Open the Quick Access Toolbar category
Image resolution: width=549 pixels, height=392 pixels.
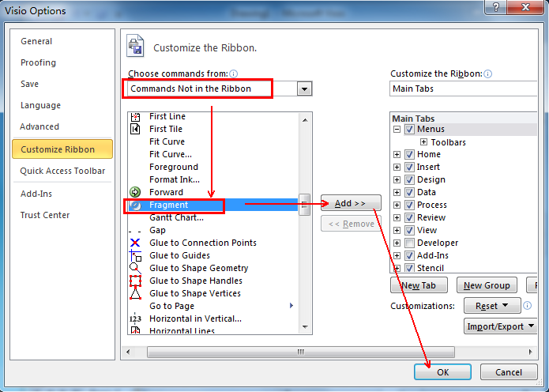[62, 171]
